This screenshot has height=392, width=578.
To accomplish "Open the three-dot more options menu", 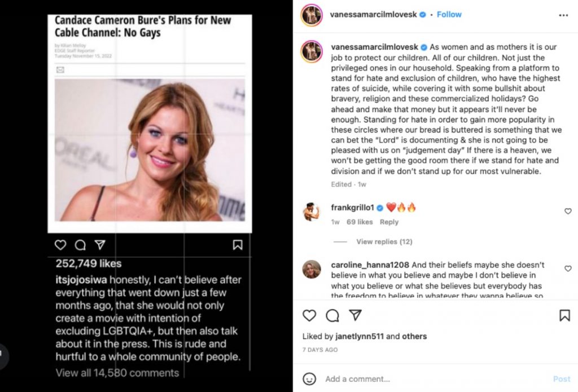I will [564, 15].
